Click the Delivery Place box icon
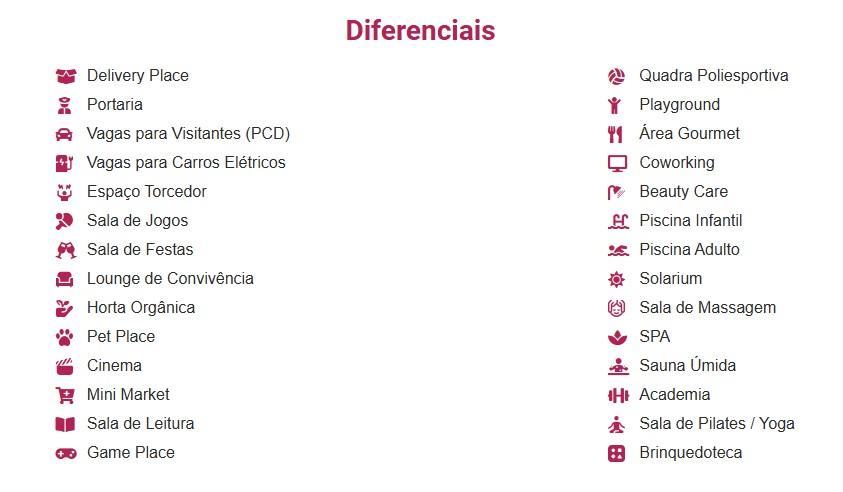The width and height of the screenshot is (843, 492). tap(66, 76)
